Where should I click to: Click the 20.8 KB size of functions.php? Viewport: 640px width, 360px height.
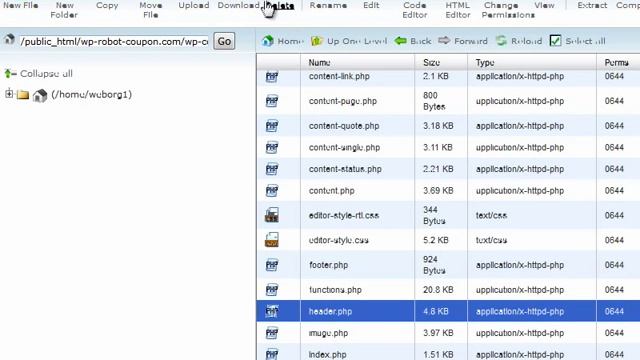point(438,290)
